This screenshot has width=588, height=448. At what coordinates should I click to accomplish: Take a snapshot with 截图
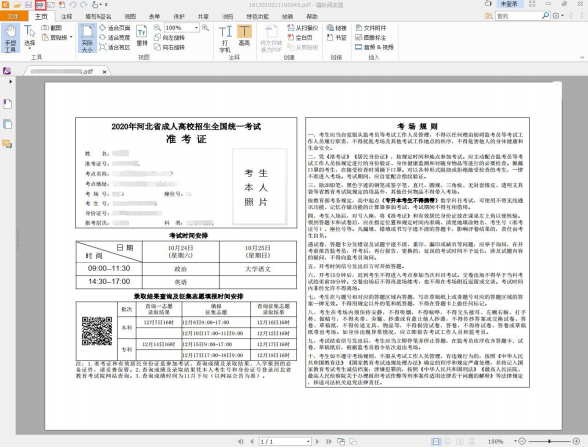[52, 28]
